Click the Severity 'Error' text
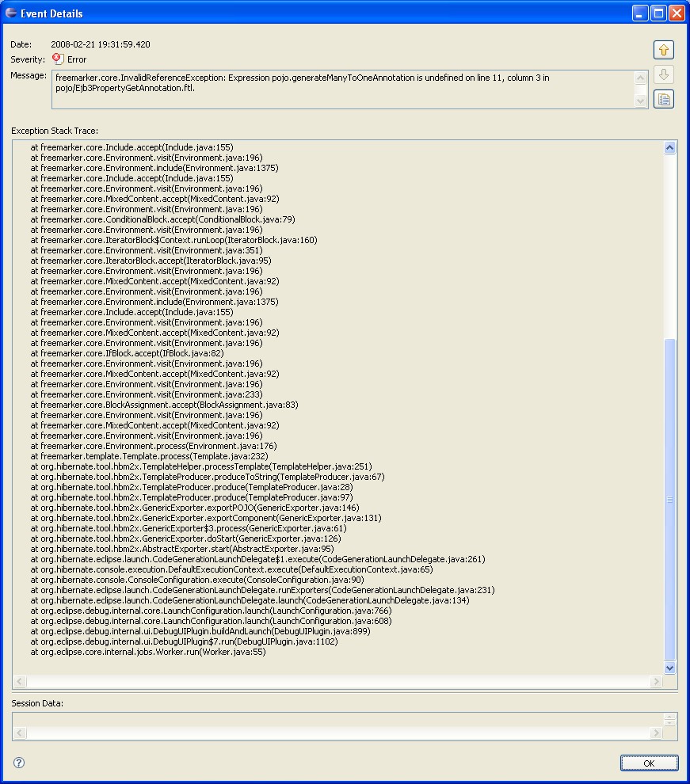The height and width of the screenshot is (784, 690). pyautogui.click(x=77, y=59)
